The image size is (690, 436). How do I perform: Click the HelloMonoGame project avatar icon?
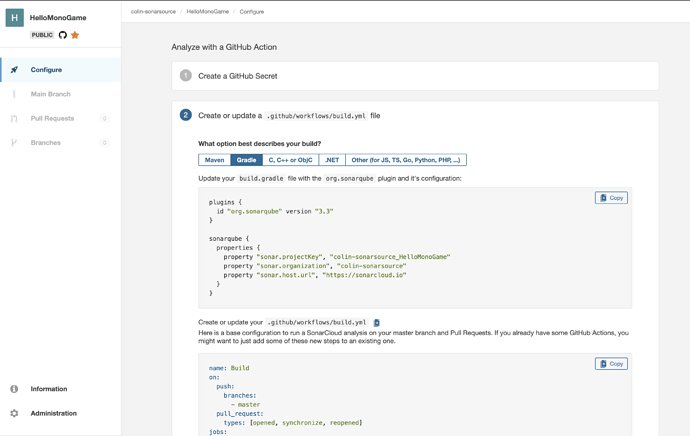(x=15, y=18)
